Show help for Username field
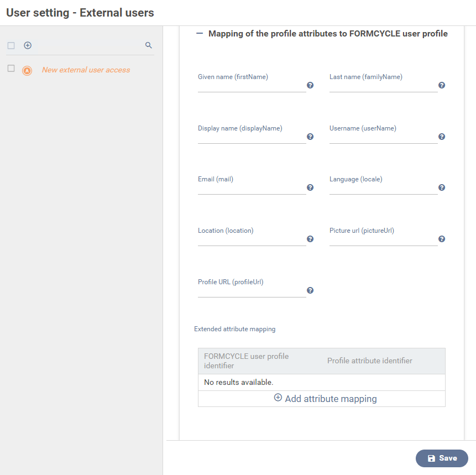Image resolution: width=476 pixels, height=475 pixels. (442, 137)
